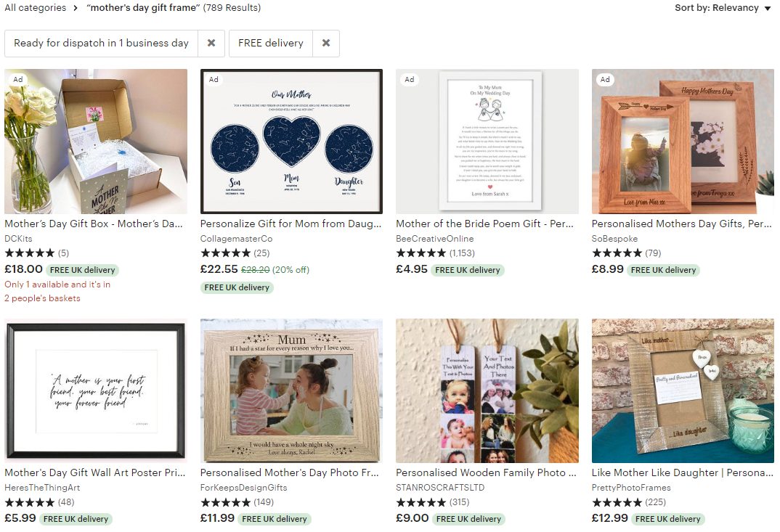Open Wooden Family Photo bookmarks image
This screenshot has width=780, height=532.
pyautogui.click(x=487, y=390)
